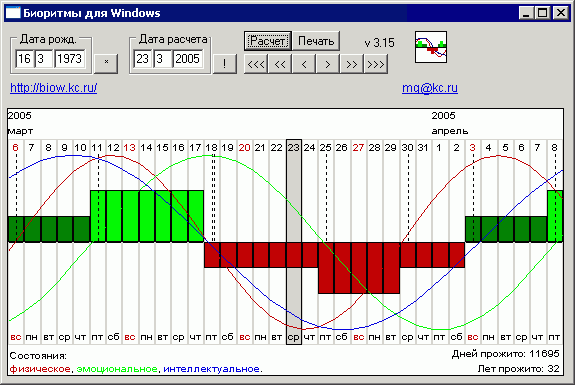The image size is (575, 385).
Task: Minimize the Биоритмы window
Action: [x=526, y=13]
